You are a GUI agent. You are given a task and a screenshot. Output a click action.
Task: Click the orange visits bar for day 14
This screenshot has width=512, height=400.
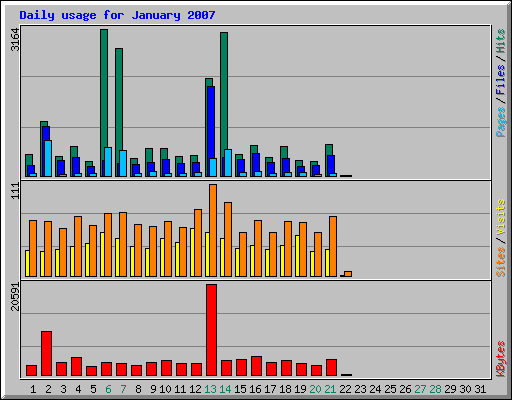pyautogui.click(x=228, y=239)
